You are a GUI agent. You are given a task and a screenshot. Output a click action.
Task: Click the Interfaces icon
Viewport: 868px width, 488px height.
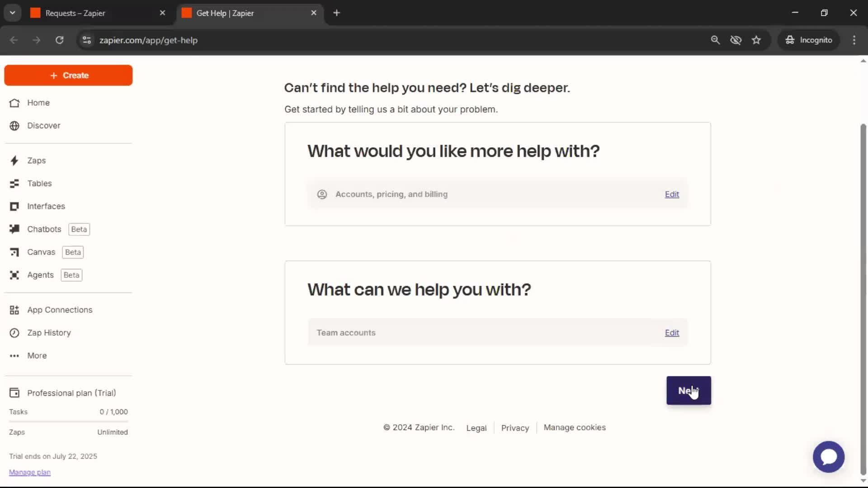tap(14, 206)
